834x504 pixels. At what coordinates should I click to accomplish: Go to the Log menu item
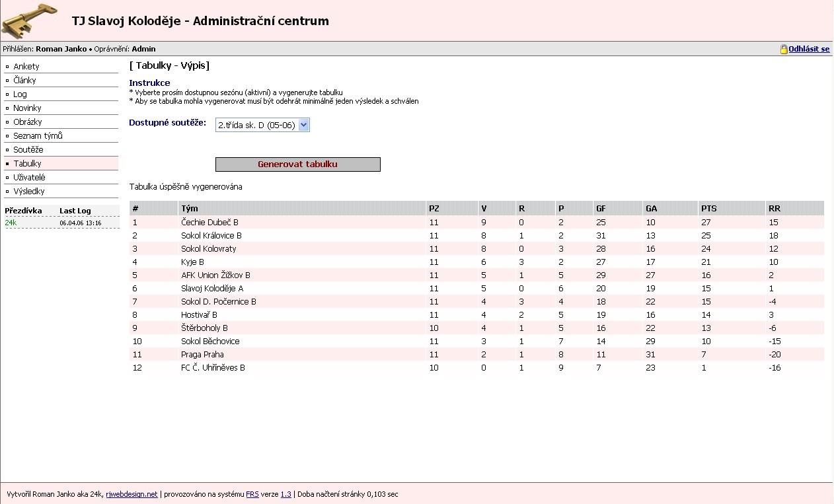pyautogui.click(x=20, y=94)
